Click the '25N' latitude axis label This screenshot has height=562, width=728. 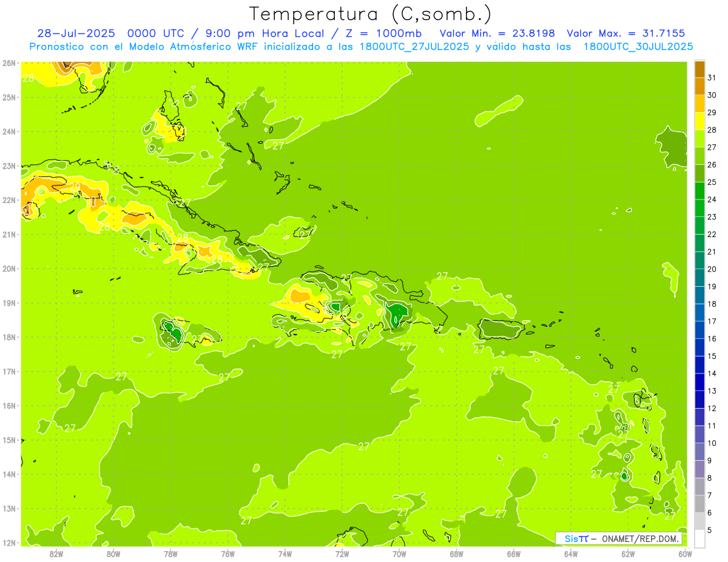pos(8,97)
